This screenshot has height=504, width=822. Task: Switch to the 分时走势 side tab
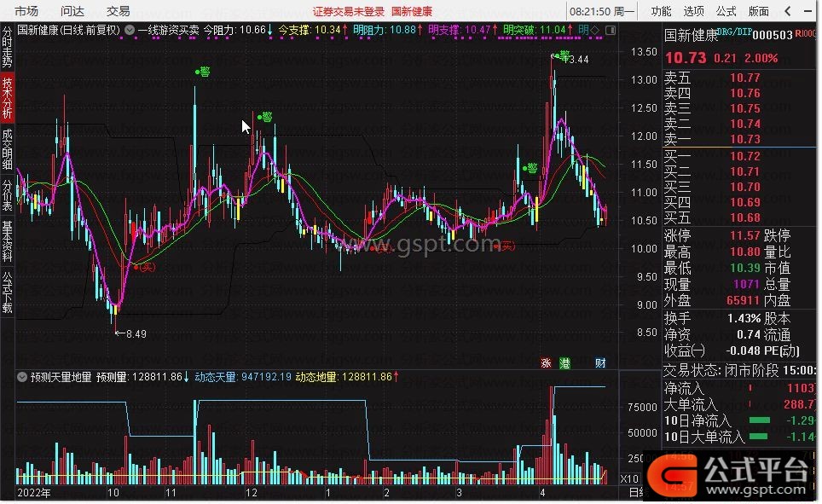8,47
